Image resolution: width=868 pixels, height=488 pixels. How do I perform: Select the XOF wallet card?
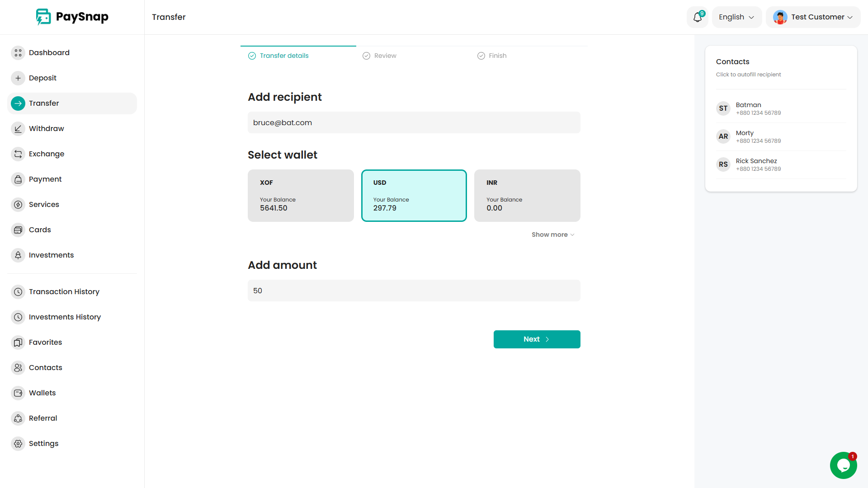[301, 196]
